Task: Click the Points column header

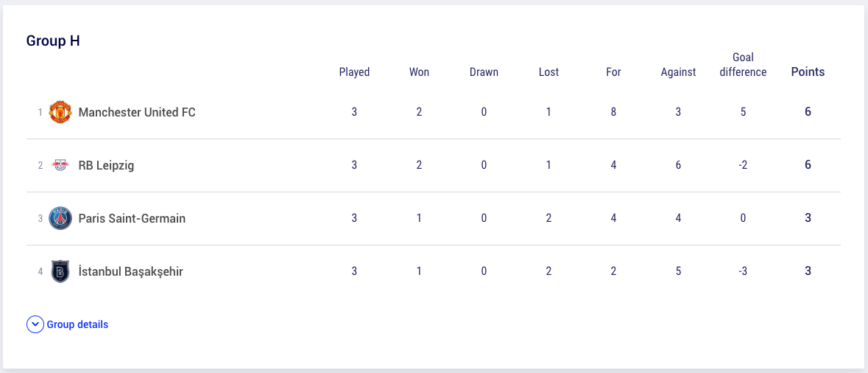Action: point(808,72)
